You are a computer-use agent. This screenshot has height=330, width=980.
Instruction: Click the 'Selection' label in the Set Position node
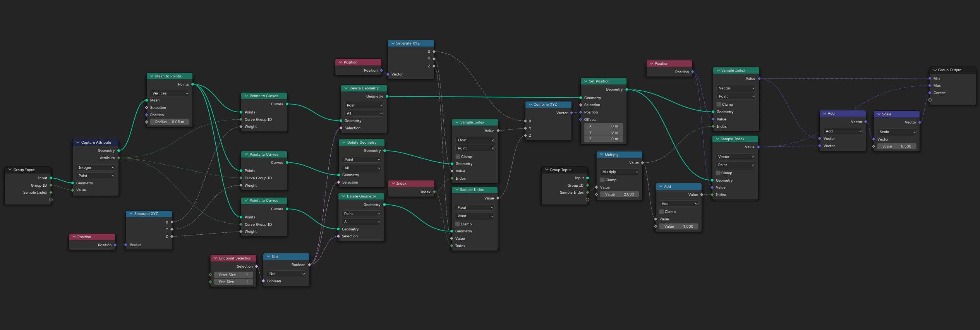(592, 105)
